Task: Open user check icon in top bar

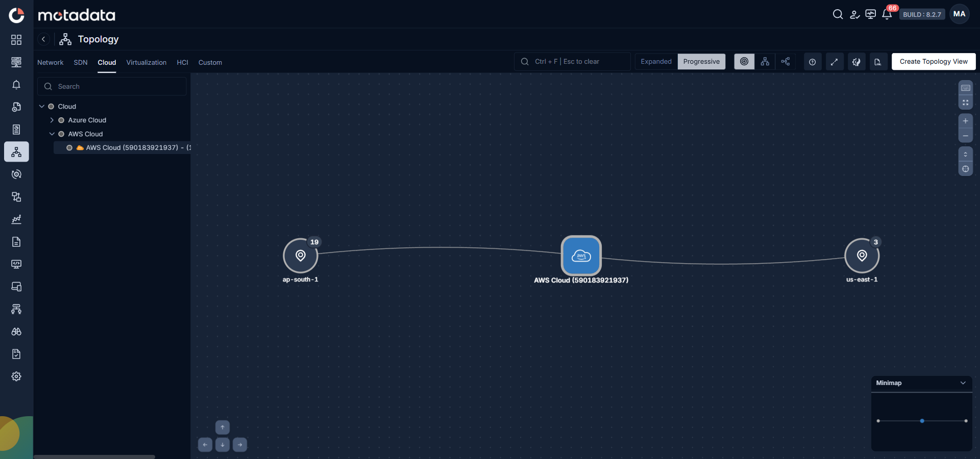Action: coord(854,14)
